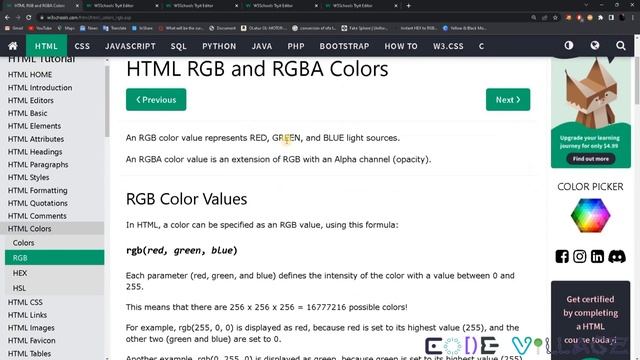
Task: Open HTML Links in the sidebar
Action: (27, 315)
